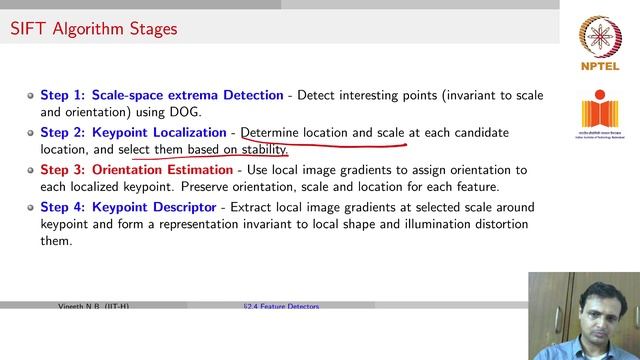Viewport: 640px width, 360px height.
Task: Click 'Detect interesting points' text
Action: point(368,95)
